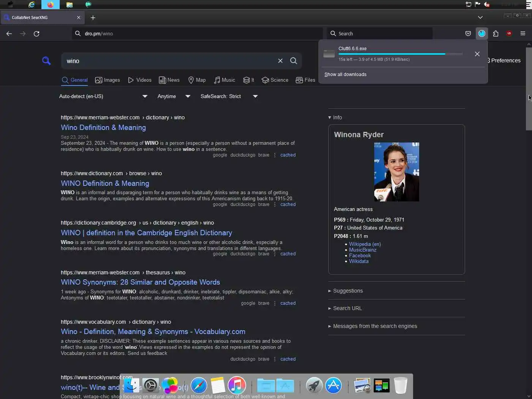532x399 pixels.
Task: Switch to the Science tab
Action: [275, 80]
